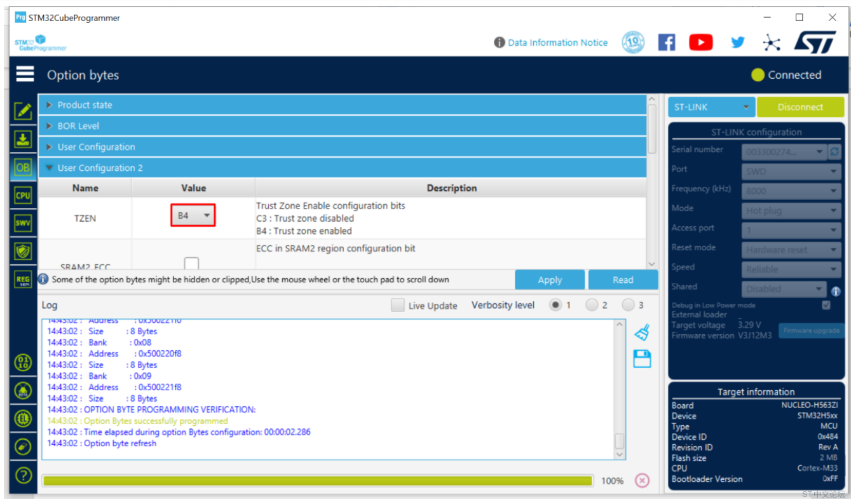Click the Firmware upgrade button
Screen dimensions: 851x504
click(811, 330)
